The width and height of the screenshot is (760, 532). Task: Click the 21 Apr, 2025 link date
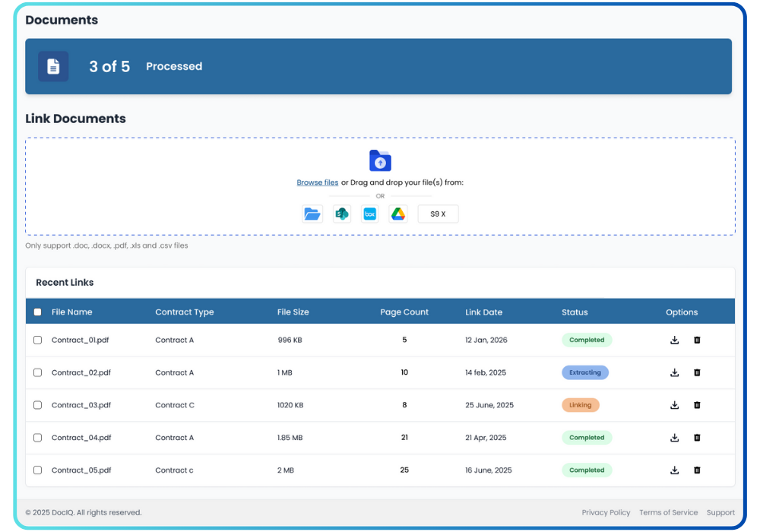click(486, 438)
